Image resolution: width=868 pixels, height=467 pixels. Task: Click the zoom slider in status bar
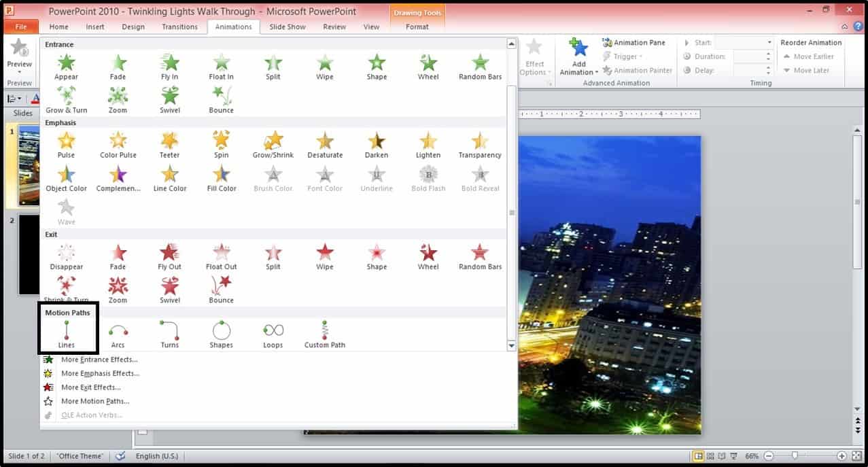[795, 456]
